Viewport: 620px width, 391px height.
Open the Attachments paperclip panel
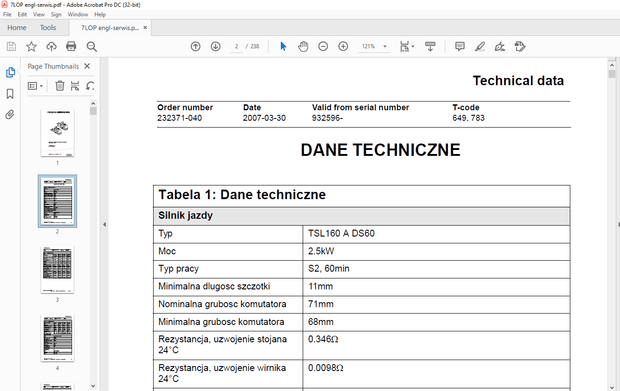pyautogui.click(x=10, y=115)
